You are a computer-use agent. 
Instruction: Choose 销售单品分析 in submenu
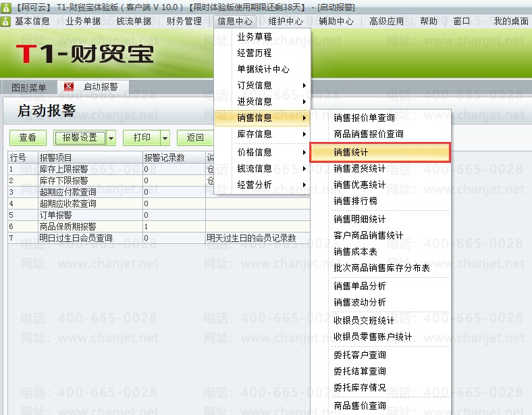tap(380, 287)
